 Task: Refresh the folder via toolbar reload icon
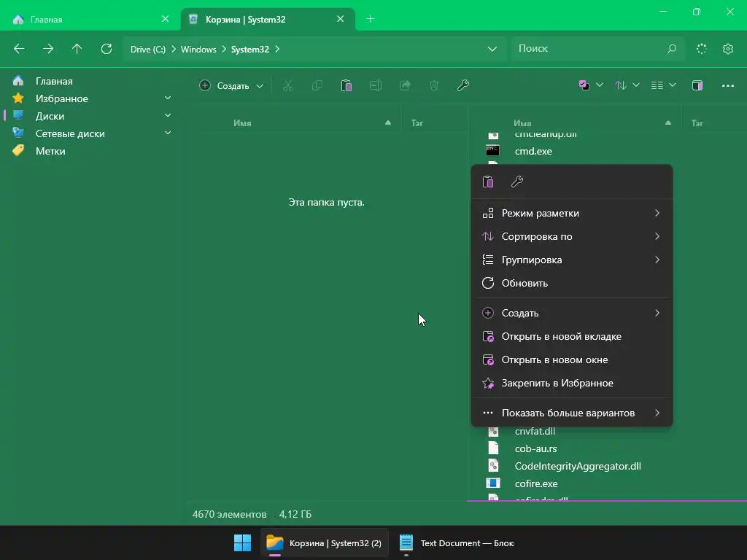click(x=107, y=49)
